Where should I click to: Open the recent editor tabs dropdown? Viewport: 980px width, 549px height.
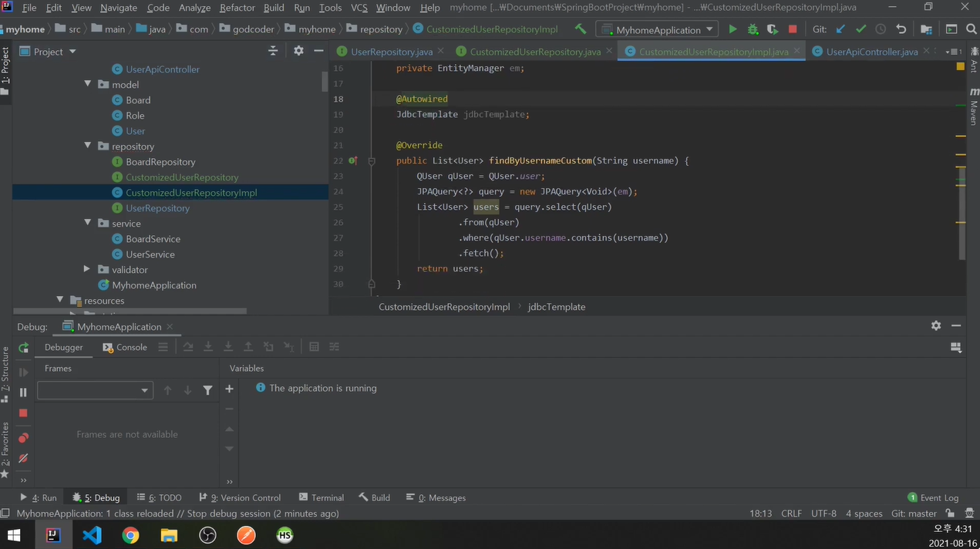click(x=955, y=52)
